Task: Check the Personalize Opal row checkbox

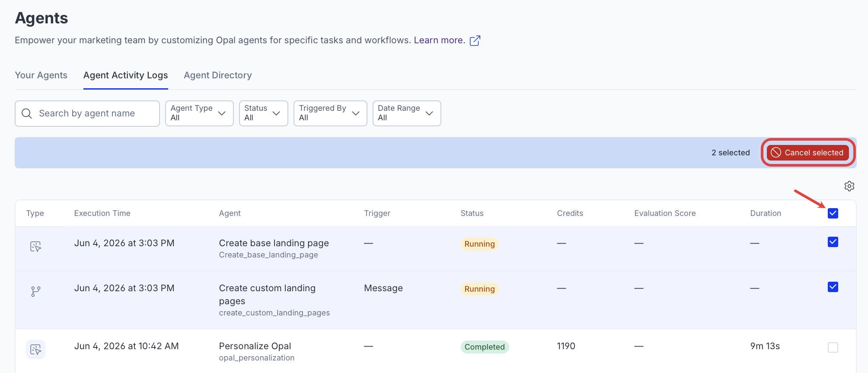Action: (x=833, y=347)
